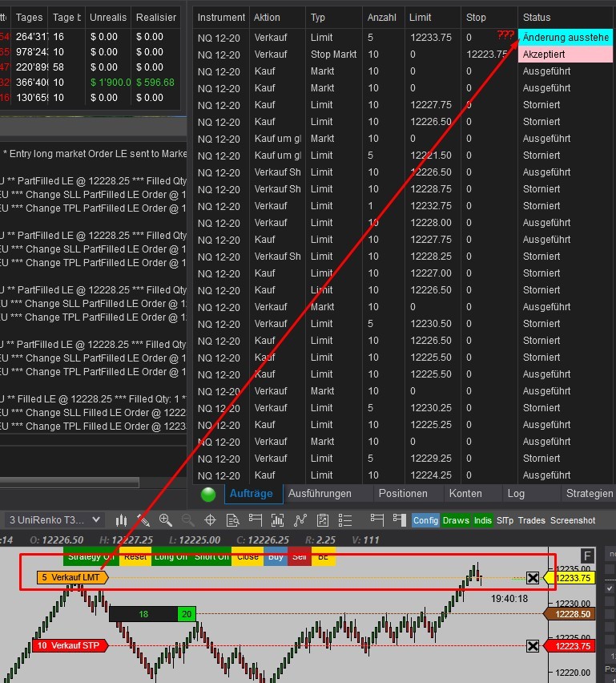Screen dimensions: 616x683
Task: Toggle the checkbox at the right chart edge
Action: coord(610,588)
